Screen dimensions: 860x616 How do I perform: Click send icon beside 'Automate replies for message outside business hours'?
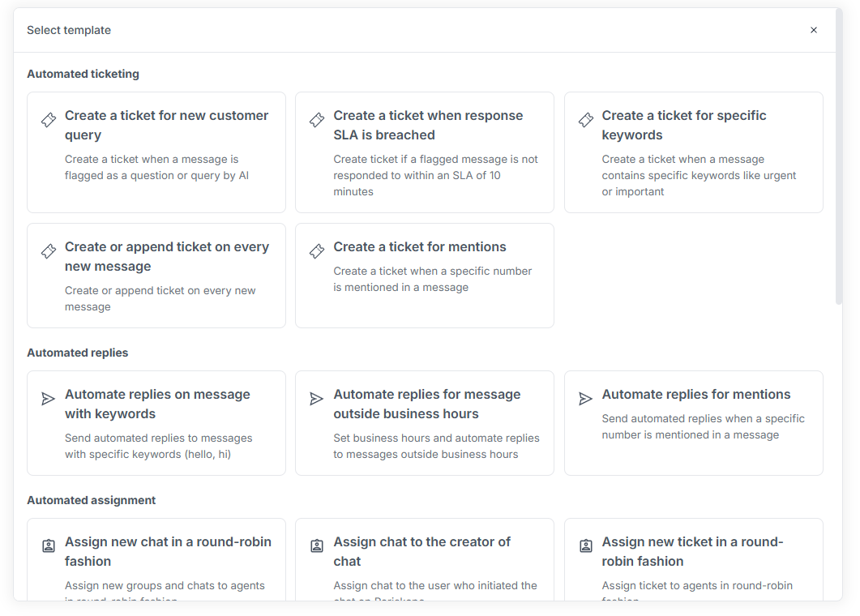(x=317, y=399)
